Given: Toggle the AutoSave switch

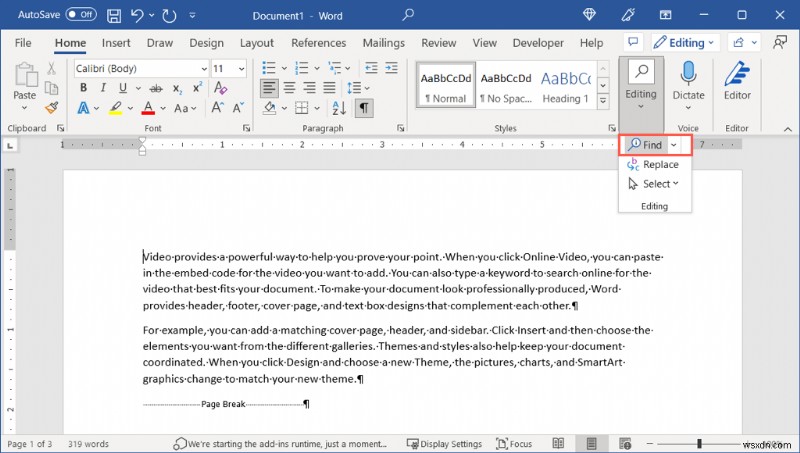Looking at the screenshot, I should [x=81, y=15].
